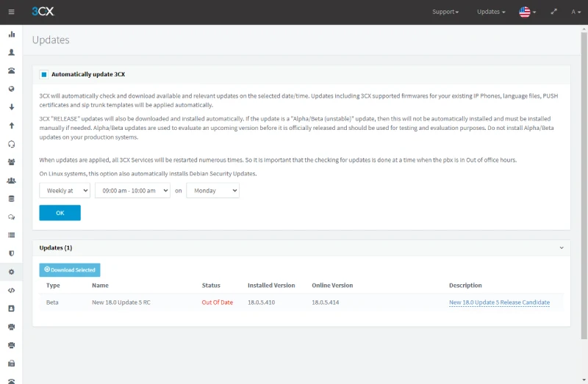The height and width of the screenshot is (384, 588).
Task: Click the 'Out Of Date' status text
Action: (x=217, y=303)
